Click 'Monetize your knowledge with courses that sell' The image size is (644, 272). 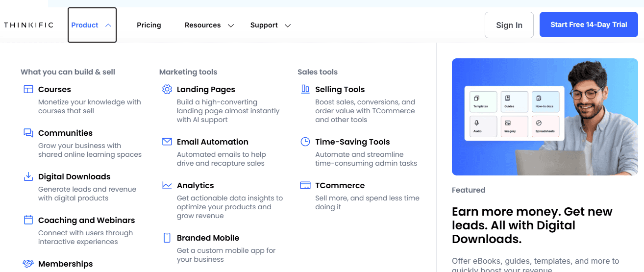(90, 106)
